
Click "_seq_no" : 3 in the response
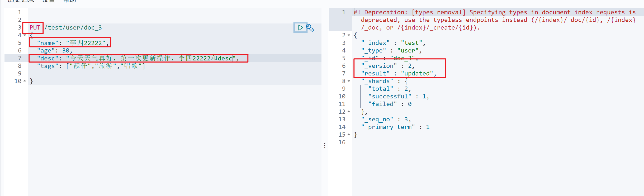[386, 119]
